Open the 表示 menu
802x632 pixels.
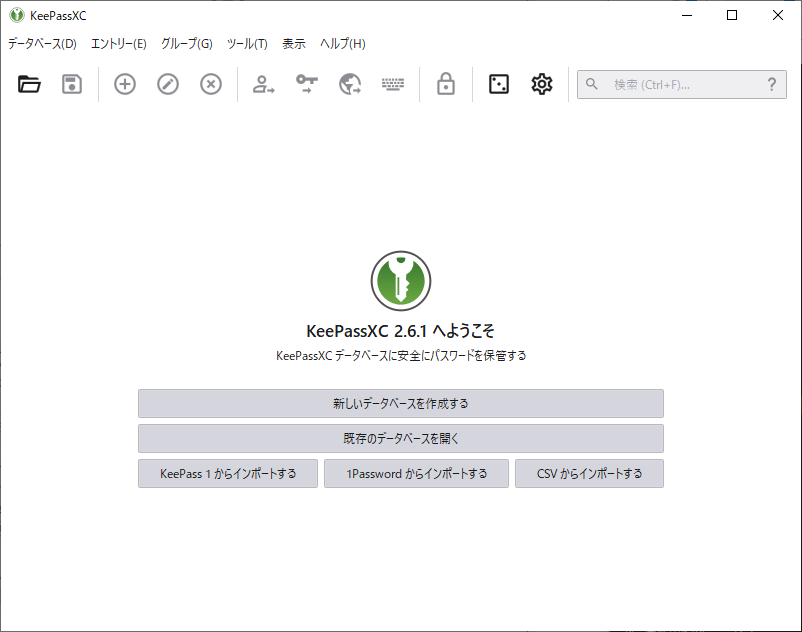click(294, 44)
